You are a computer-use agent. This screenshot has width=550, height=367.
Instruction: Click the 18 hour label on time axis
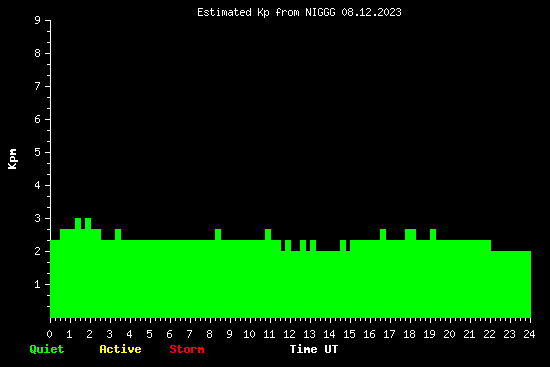(x=409, y=334)
